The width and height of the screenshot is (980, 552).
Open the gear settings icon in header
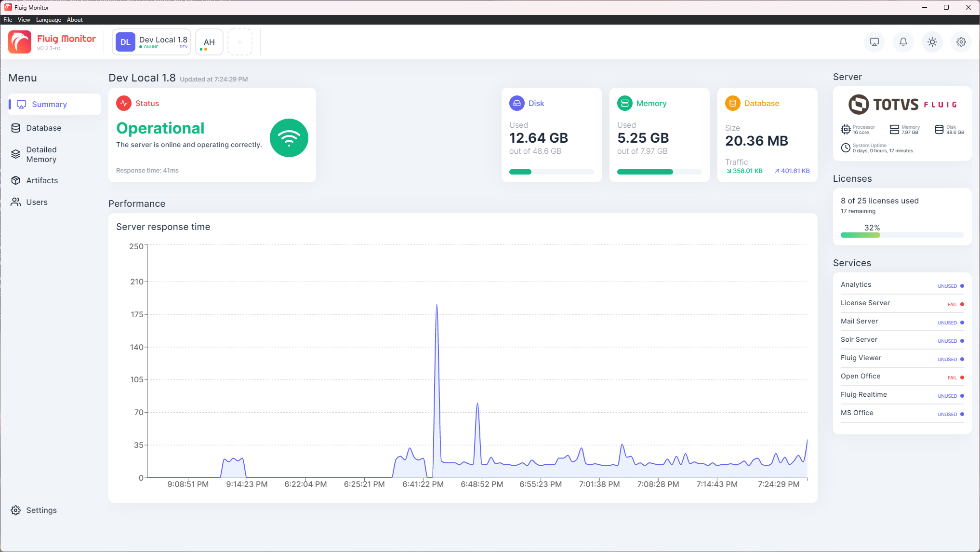[x=961, y=42]
